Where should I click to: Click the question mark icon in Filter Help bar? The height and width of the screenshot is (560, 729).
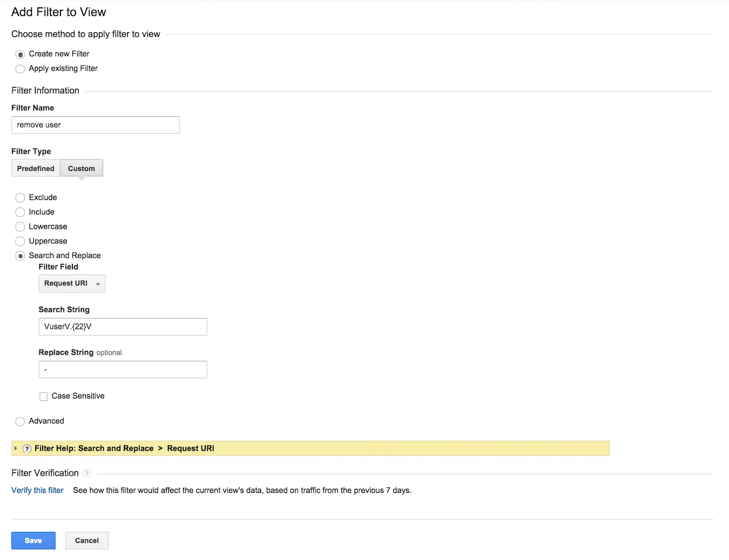(x=27, y=448)
